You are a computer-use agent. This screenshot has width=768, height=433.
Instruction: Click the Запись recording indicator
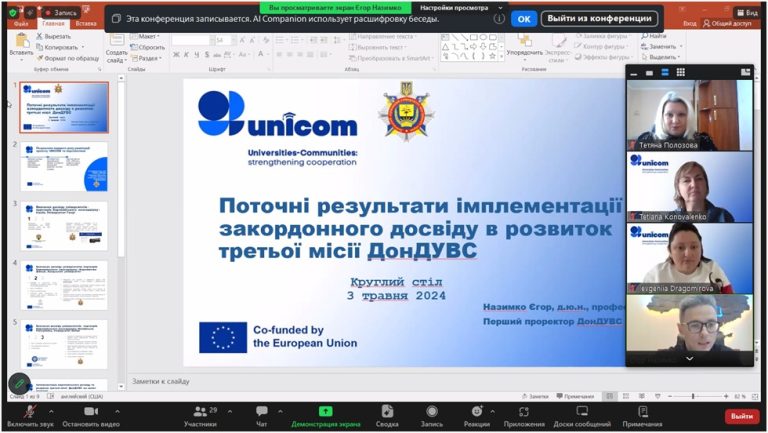62,12
